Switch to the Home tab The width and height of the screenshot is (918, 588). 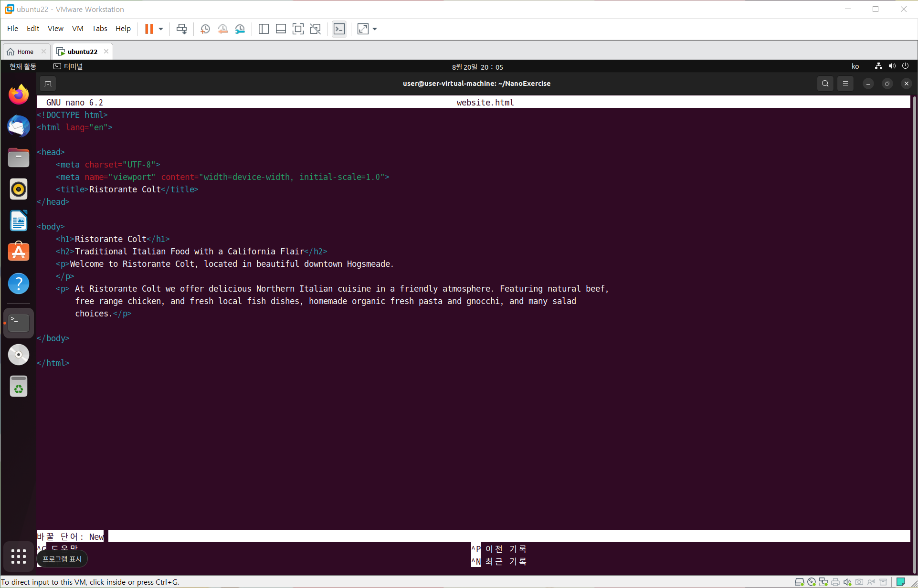pos(25,52)
